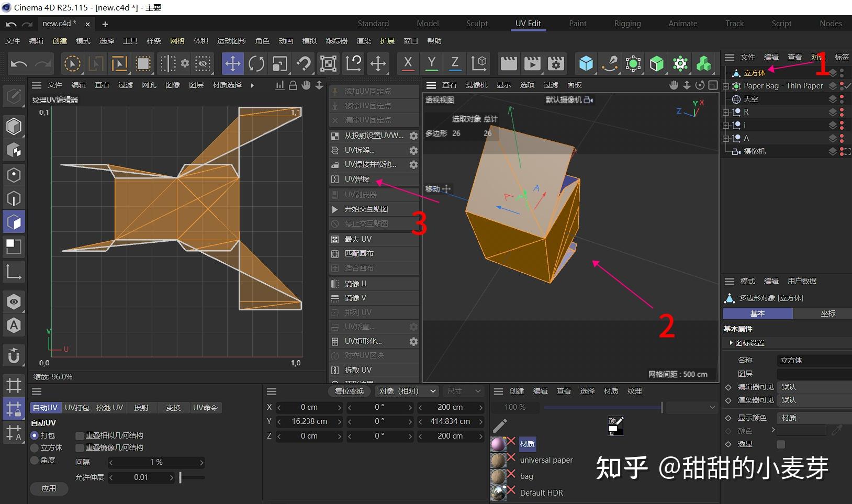Expand the R object hierarchy

[726, 111]
